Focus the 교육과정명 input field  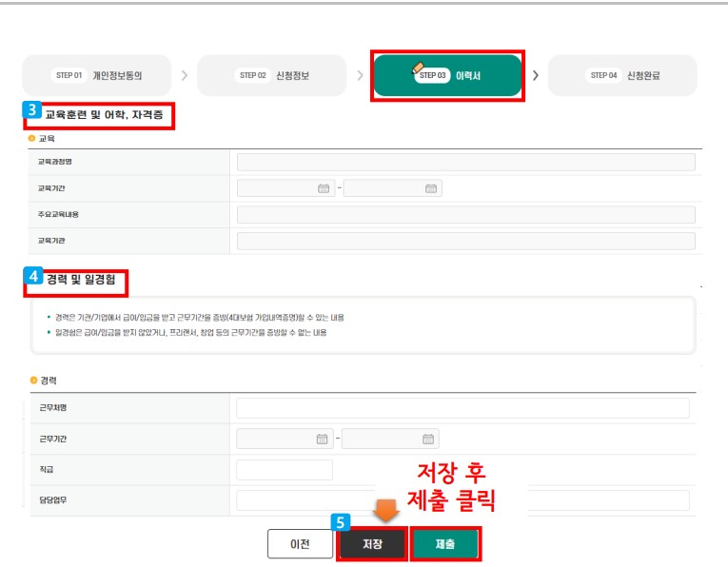pyautogui.click(x=466, y=162)
